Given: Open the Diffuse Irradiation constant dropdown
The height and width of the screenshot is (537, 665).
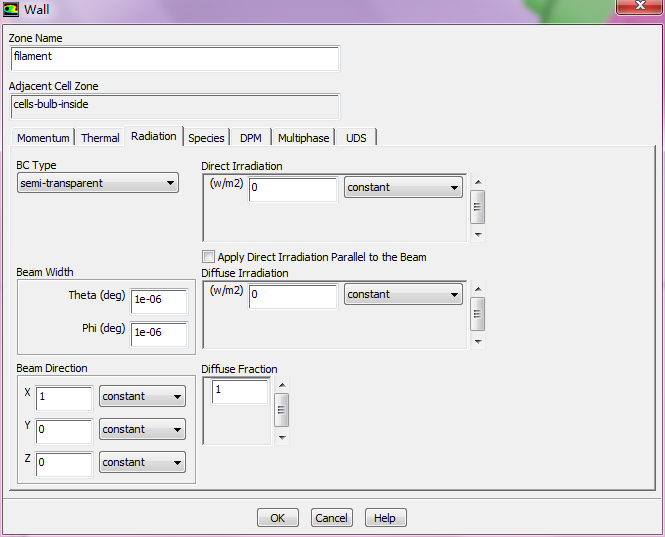Looking at the screenshot, I should (402, 295).
